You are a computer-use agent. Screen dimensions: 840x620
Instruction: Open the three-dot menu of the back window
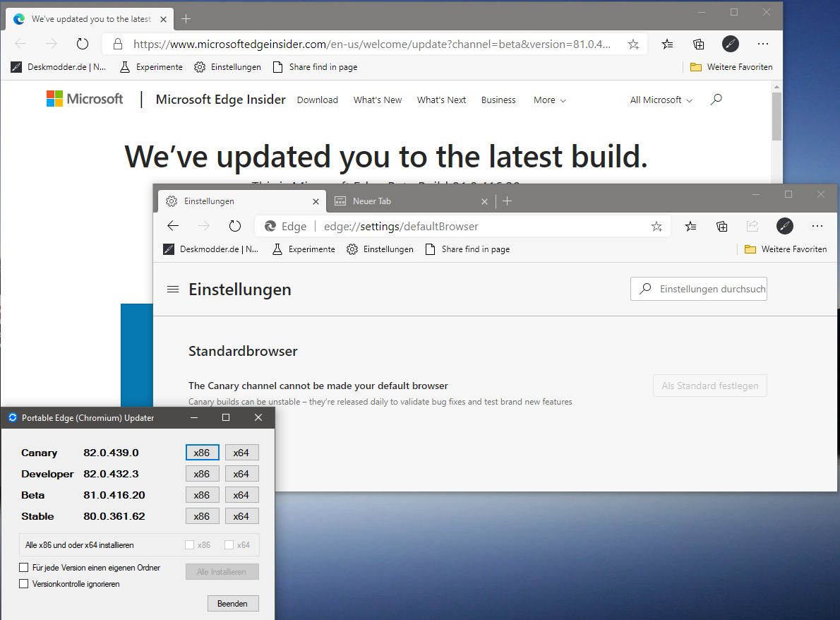tap(763, 44)
